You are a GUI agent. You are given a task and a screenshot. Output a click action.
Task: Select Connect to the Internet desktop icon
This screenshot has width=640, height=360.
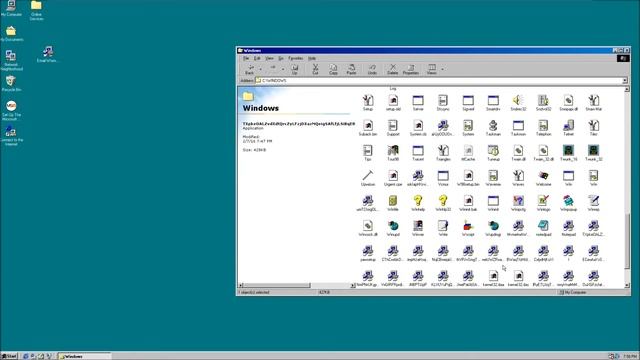pyautogui.click(x=11, y=136)
